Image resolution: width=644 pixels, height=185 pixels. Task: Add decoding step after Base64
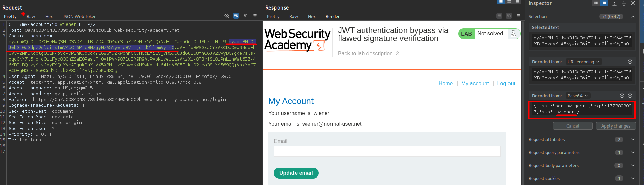(630, 96)
